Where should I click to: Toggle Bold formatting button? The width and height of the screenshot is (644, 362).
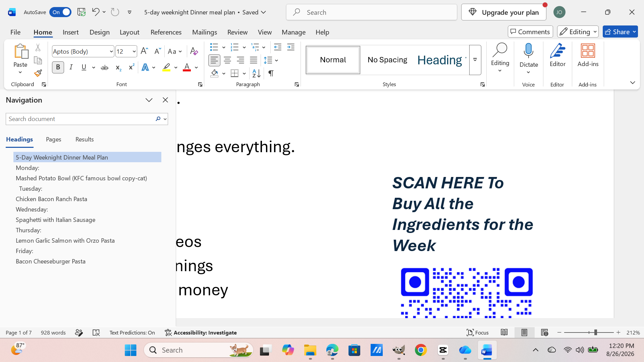pos(58,67)
